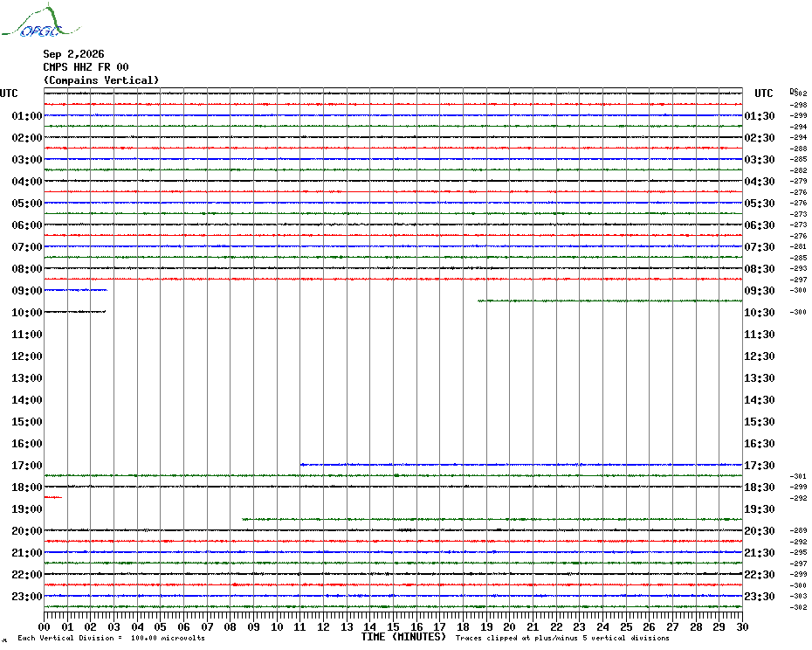Click the TIME (MINUTES) axis title

[x=403, y=637]
